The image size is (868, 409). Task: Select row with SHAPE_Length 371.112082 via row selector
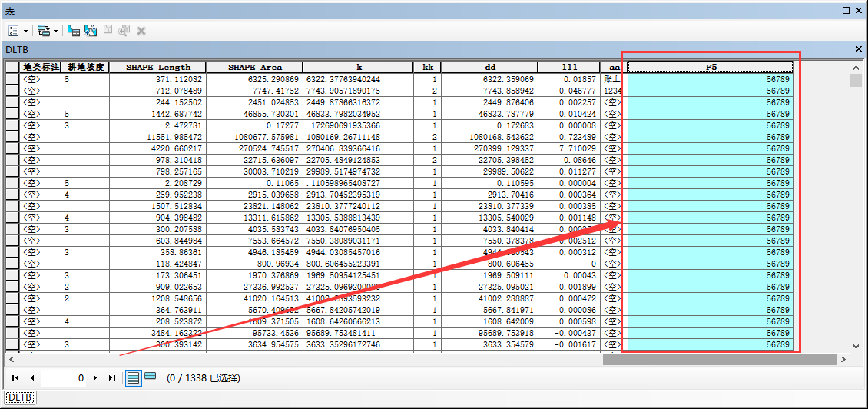tap(12, 79)
